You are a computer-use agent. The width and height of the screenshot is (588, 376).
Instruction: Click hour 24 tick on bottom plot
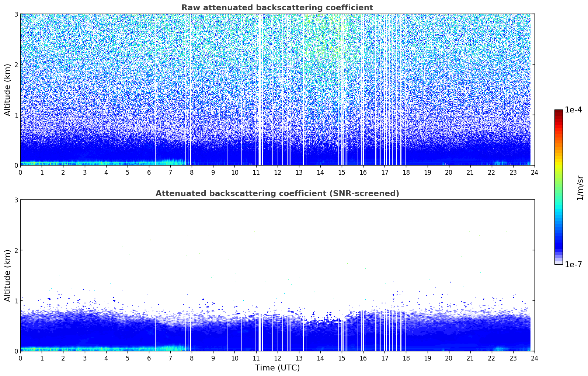click(x=534, y=358)
